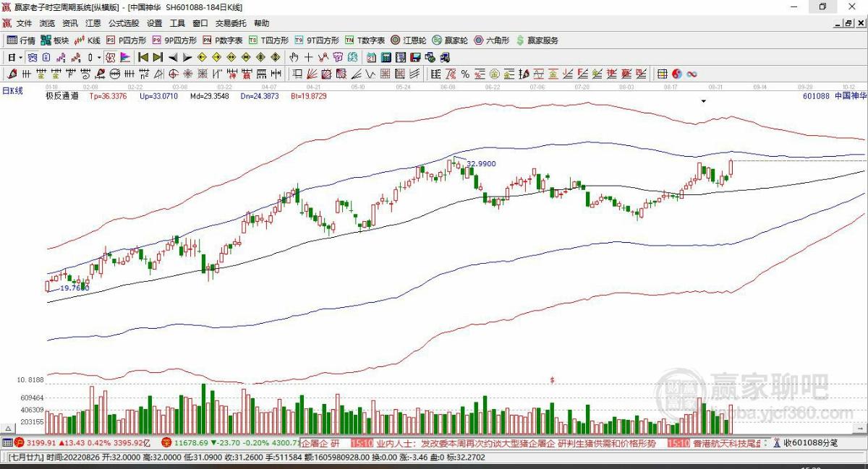Open the P四方形 tool
This screenshot has height=469, width=868.
pyautogui.click(x=127, y=40)
